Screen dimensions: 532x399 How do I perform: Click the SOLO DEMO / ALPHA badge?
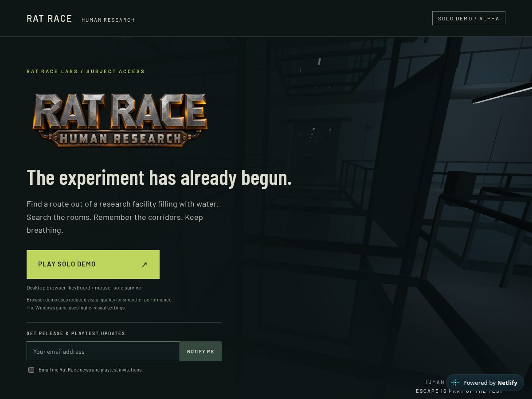click(469, 18)
